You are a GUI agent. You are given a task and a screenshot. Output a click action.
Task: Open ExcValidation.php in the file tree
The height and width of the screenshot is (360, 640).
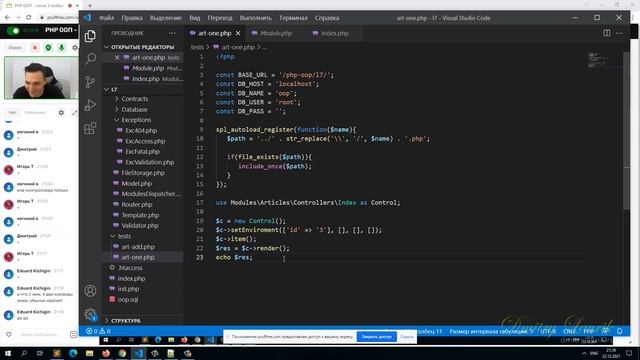click(x=149, y=162)
